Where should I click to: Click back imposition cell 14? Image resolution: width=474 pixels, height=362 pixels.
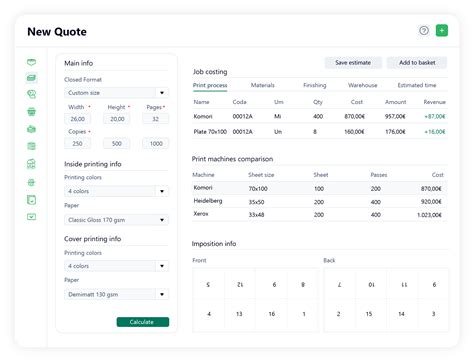click(401, 314)
